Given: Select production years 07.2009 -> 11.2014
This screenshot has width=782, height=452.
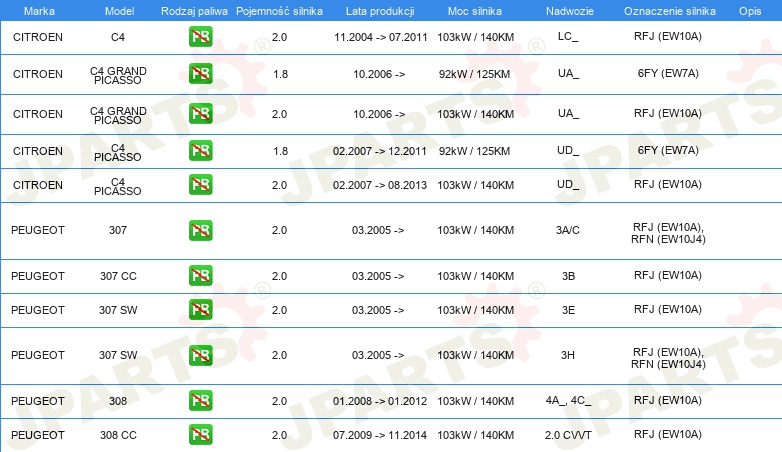Looking at the screenshot, I should pyautogui.click(x=380, y=435).
